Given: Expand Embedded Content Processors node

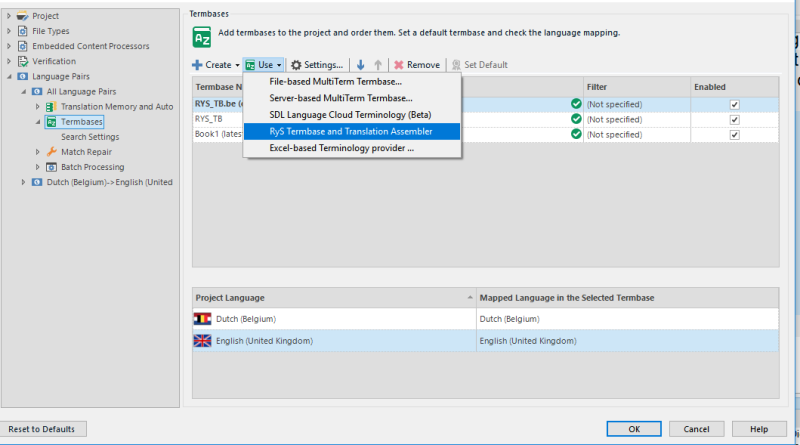Looking at the screenshot, I should (9, 46).
